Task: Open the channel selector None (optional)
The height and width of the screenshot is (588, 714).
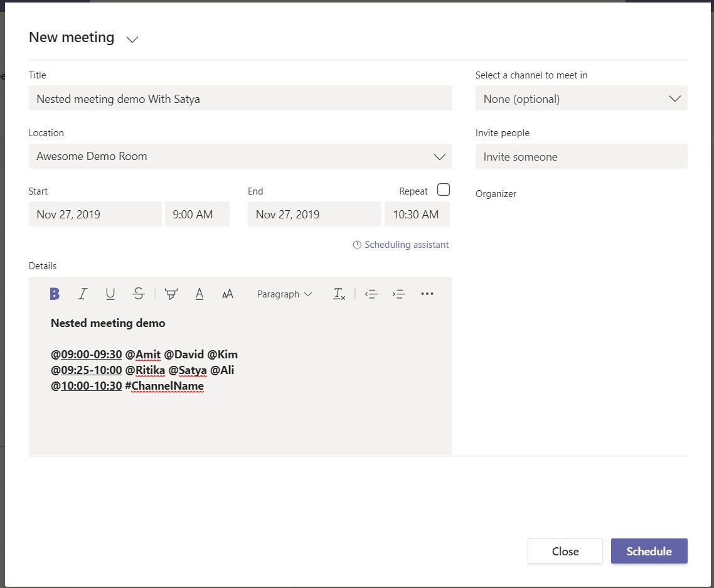Action: pyautogui.click(x=582, y=99)
